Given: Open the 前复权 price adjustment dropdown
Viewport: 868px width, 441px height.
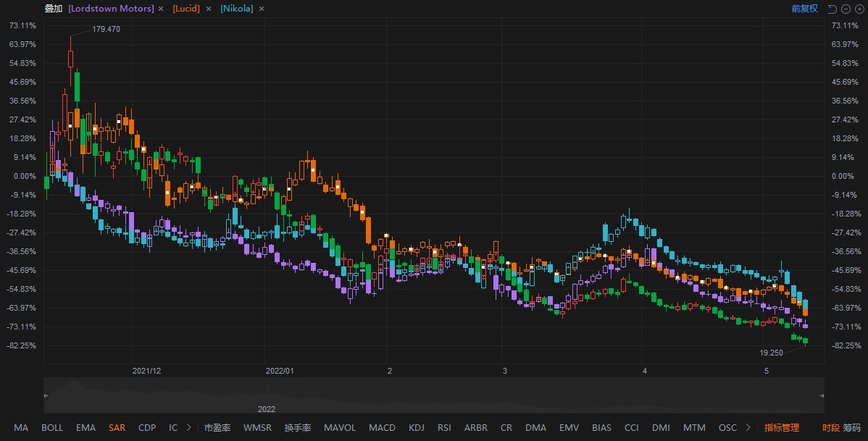Looking at the screenshot, I should (x=804, y=9).
